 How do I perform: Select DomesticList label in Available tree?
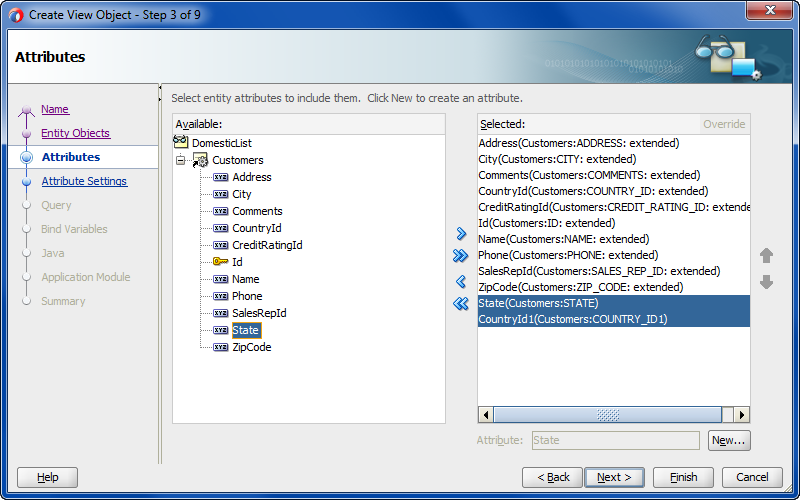[x=222, y=143]
